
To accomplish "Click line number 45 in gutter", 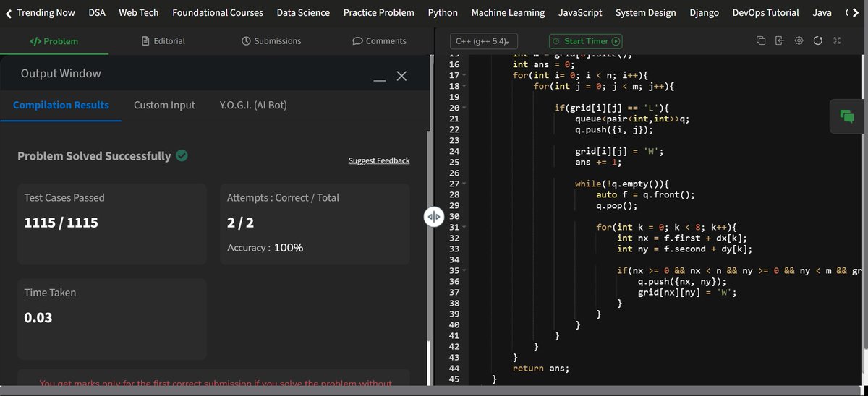I will [x=454, y=379].
